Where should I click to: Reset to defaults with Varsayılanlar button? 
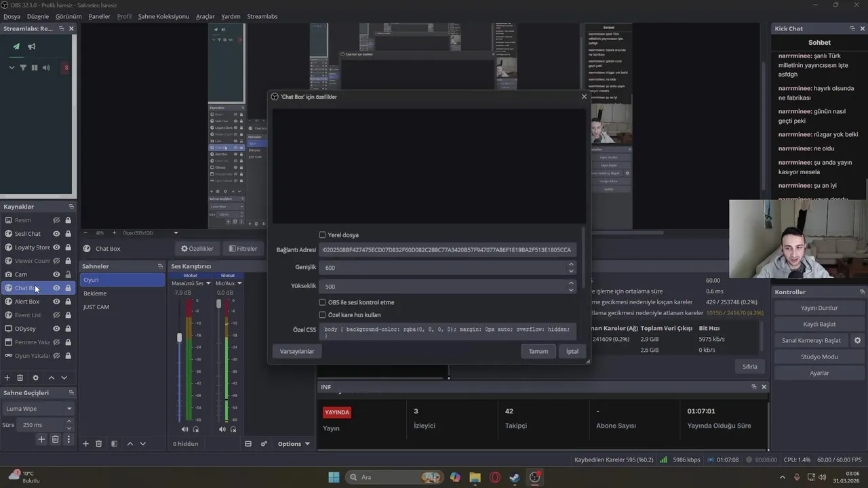(297, 351)
